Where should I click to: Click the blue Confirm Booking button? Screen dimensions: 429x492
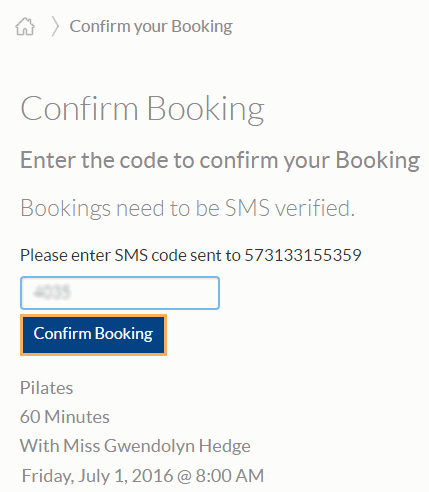pos(93,335)
